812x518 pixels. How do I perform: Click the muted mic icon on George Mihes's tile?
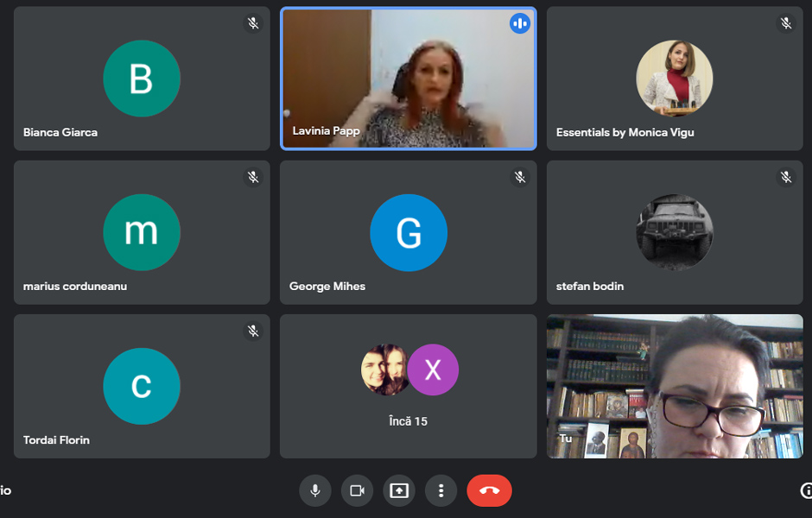point(520,177)
